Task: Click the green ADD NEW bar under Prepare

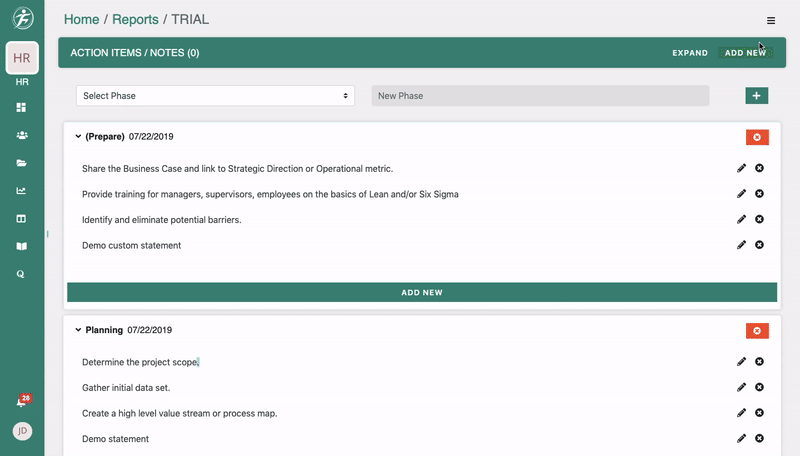Action: [x=421, y=293]
